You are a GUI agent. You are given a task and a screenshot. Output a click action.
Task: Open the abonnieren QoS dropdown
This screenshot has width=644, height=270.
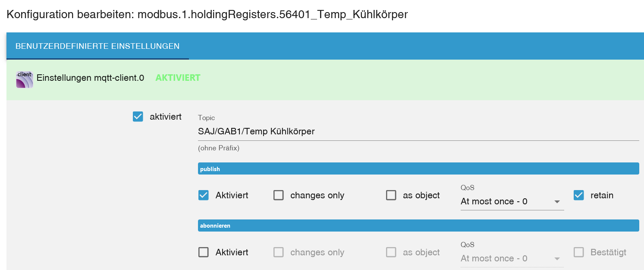[512, 259]
